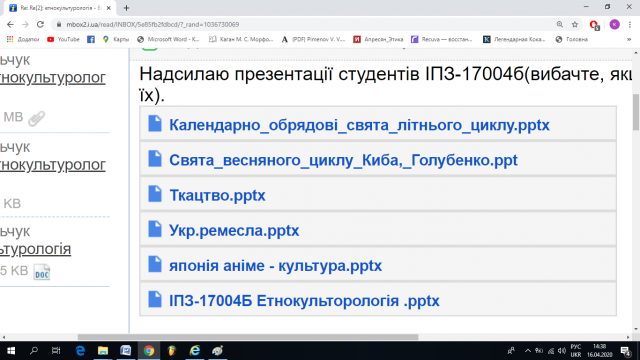The height and width of the screenshot is (360, 640).
Task: Open Ткацтво.pptx attachment
Action: coord(217,195)
